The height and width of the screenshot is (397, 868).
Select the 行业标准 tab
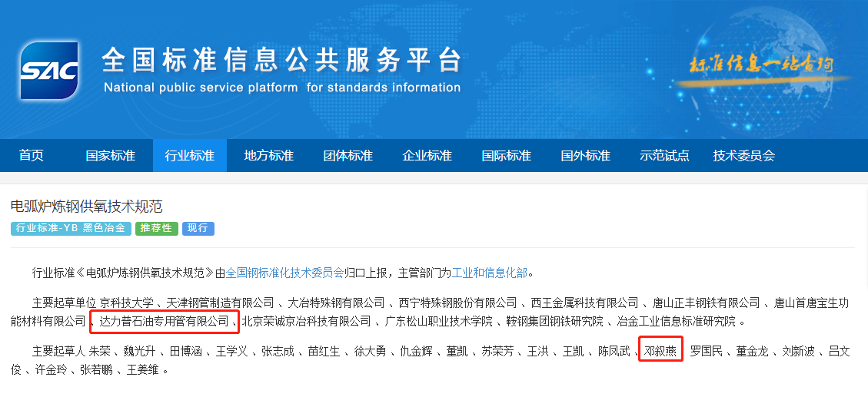click(189, 156)
